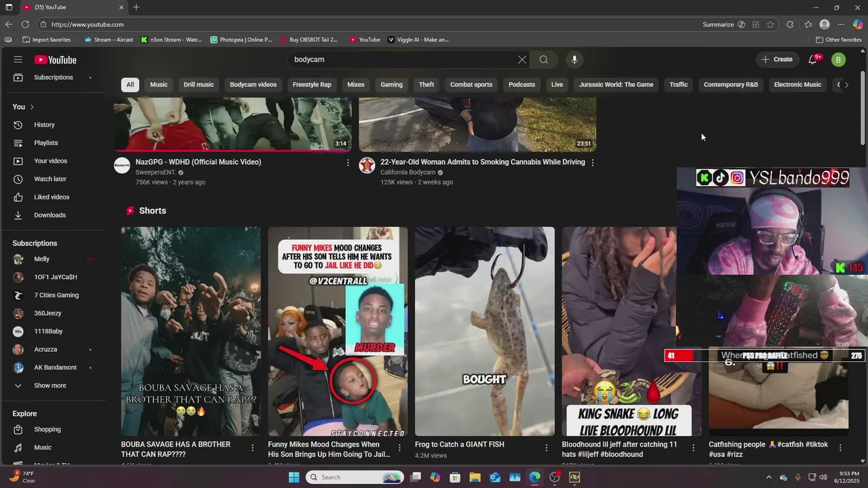Open the Other favorites folder
This screenshot has height=488, width=868.
click(838, 40)
